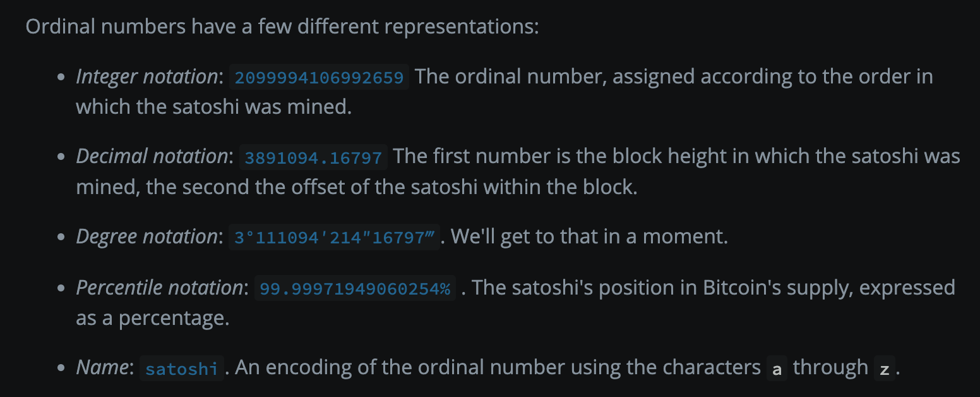
Task: Click the inline code character a
Action: click(777, 369)
